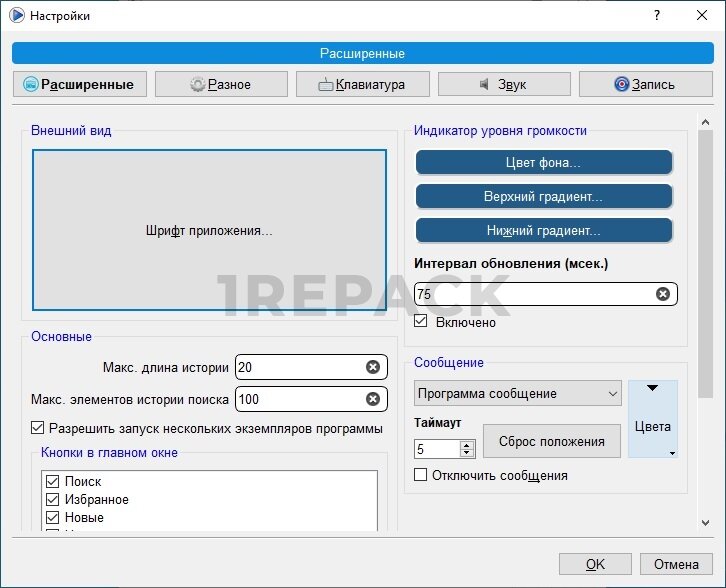Uncheck Разрешить запуск нескольких экземпляров программы
726x588 pixels.
(39, 429)
